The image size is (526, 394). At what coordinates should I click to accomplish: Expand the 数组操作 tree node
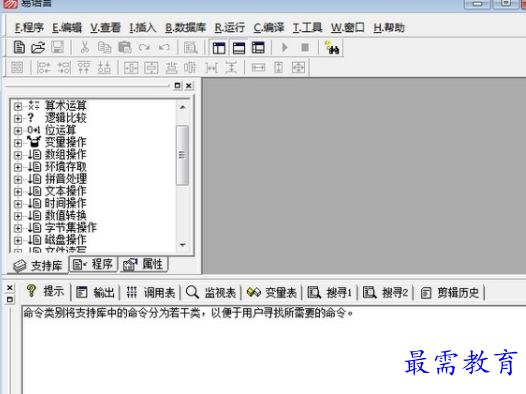pos(18,155)
